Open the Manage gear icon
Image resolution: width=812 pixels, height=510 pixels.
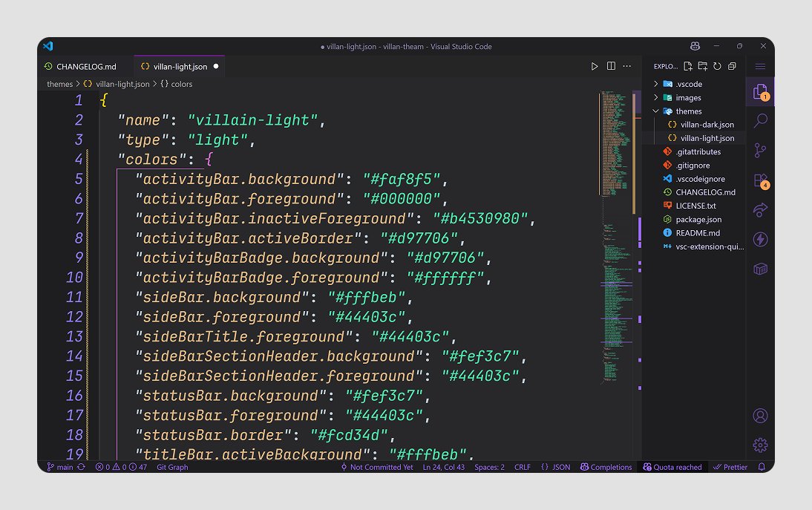pos(760,445)
